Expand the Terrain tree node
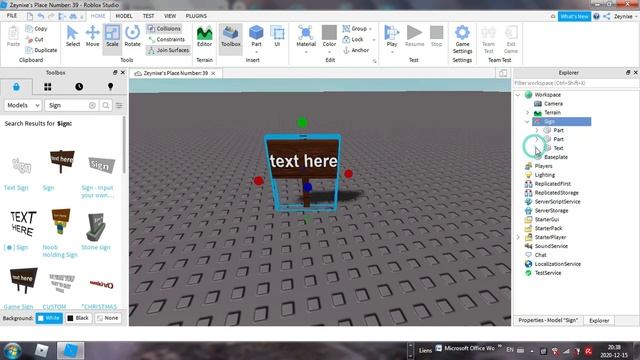640x360 pixels. point(527,113)
